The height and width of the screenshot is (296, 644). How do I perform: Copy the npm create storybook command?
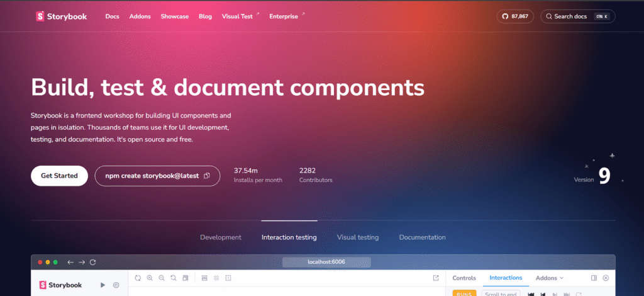(207, 176)
